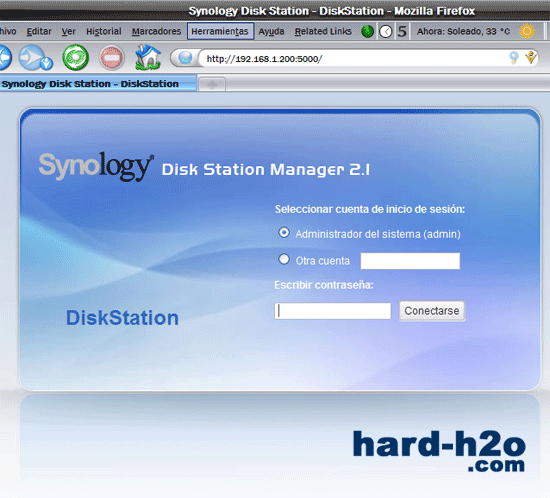Screen dimensions: 550x498
Task: Click the Synology logo
Action: point(96,166)
